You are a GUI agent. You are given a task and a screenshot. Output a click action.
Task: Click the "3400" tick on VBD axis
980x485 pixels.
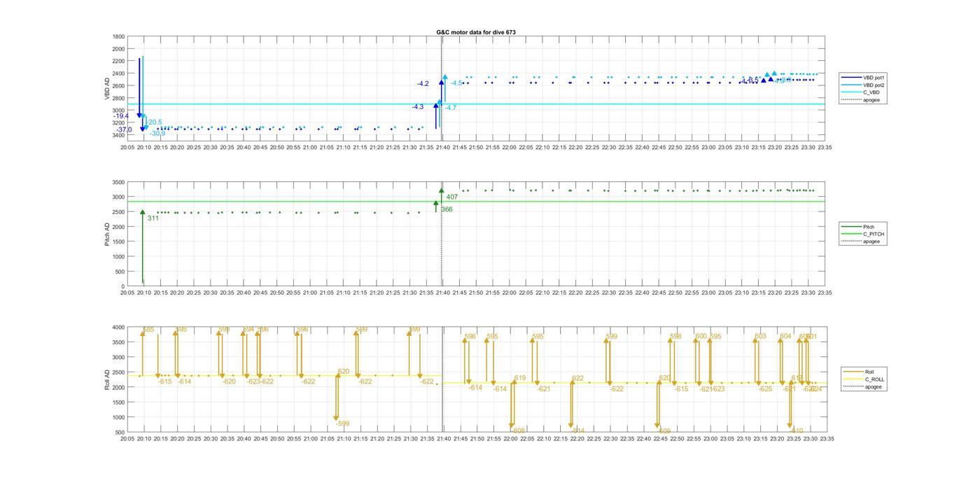pyautogui.click(x=118, y=135)
